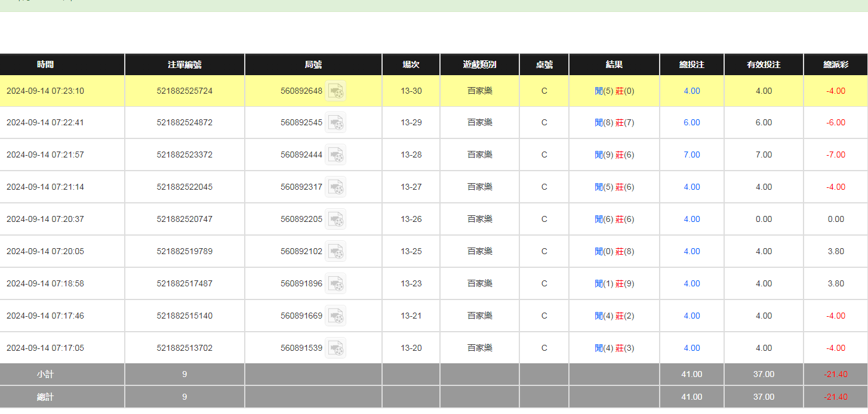
Task: Click video replay icon for round 560892545
Action: click(335, 123)
